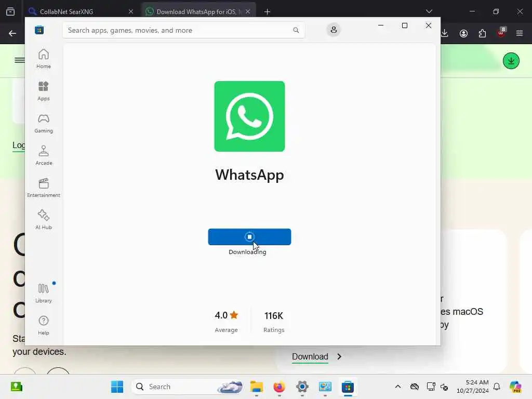Stop the WhatsApp download in progress
This screenshot has width=532, height=399.
249,237
